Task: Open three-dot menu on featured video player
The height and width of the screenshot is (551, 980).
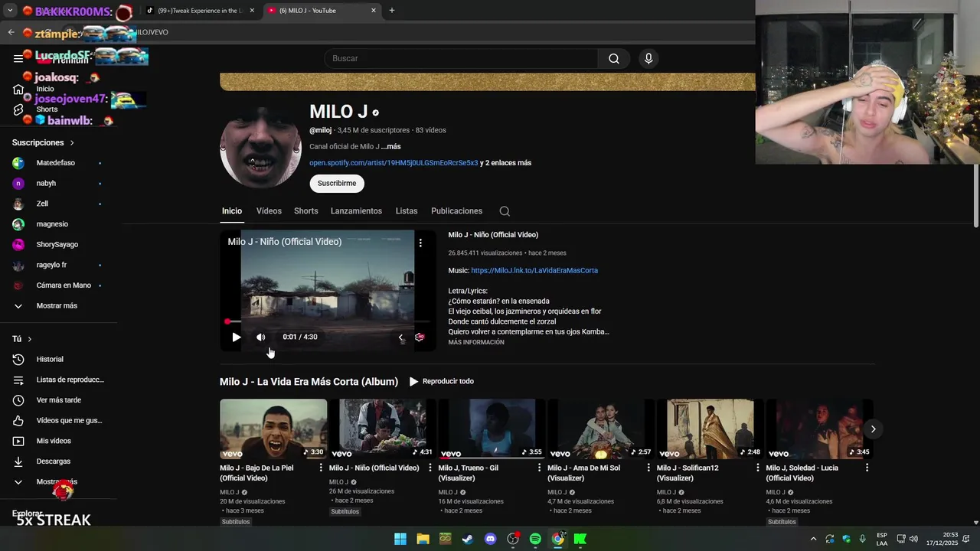Action: click(x=420, y=243)
